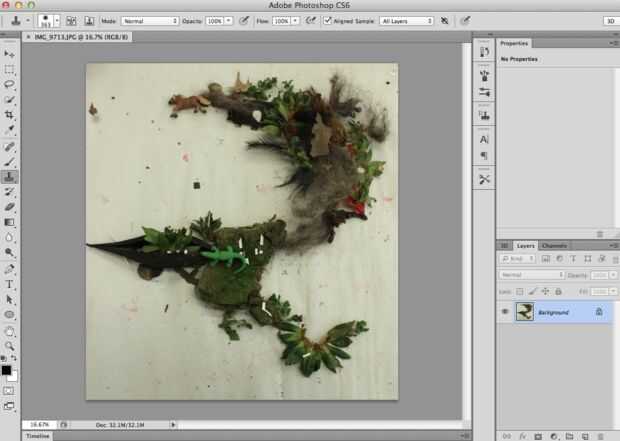Viewport: 620px width, 441px height.
Task: Select the Blur tool
Action: click(9, 237)
